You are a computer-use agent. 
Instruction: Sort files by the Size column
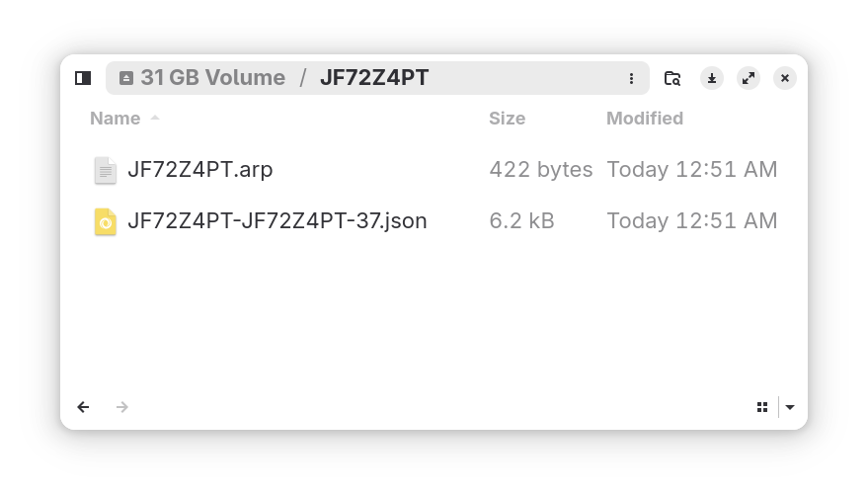click(507, 119)
